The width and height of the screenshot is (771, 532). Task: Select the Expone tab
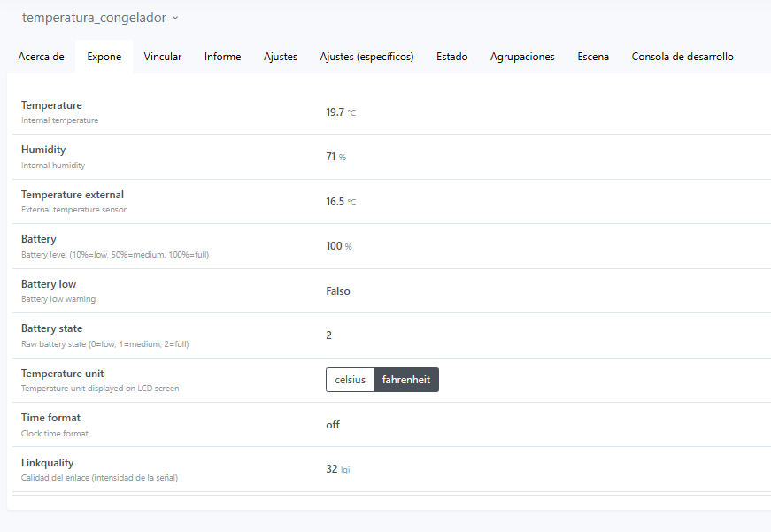[104, 57]
